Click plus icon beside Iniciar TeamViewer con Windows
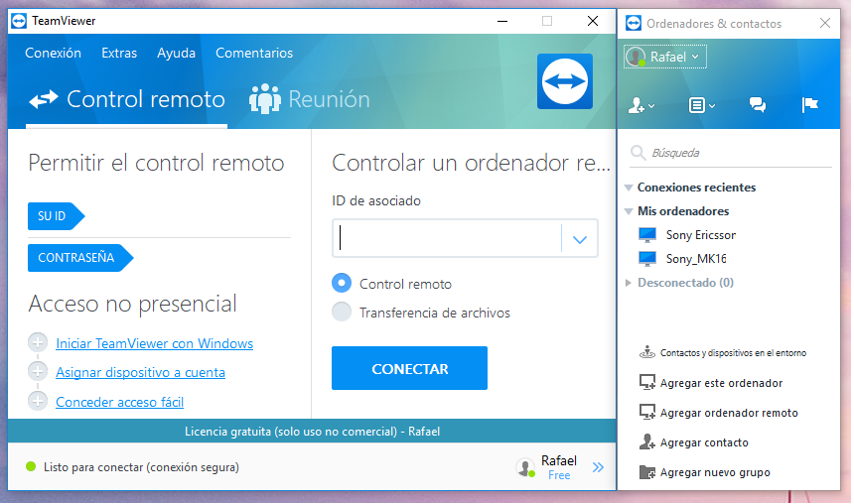This screenshot has height=504, width=854. pyautogui.click(x=38, y=343)
